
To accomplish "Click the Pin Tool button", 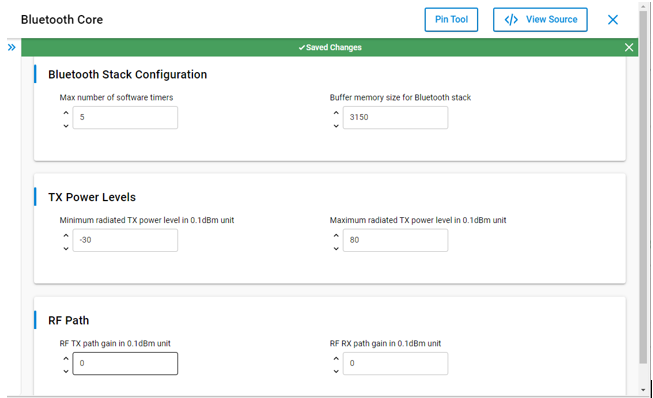I will (451, 20).
